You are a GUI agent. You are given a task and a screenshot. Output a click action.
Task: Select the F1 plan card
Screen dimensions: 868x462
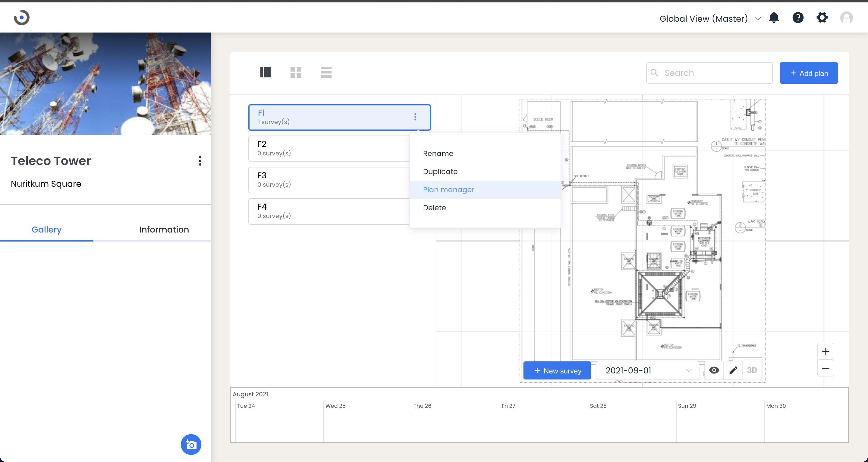point(339,117)
